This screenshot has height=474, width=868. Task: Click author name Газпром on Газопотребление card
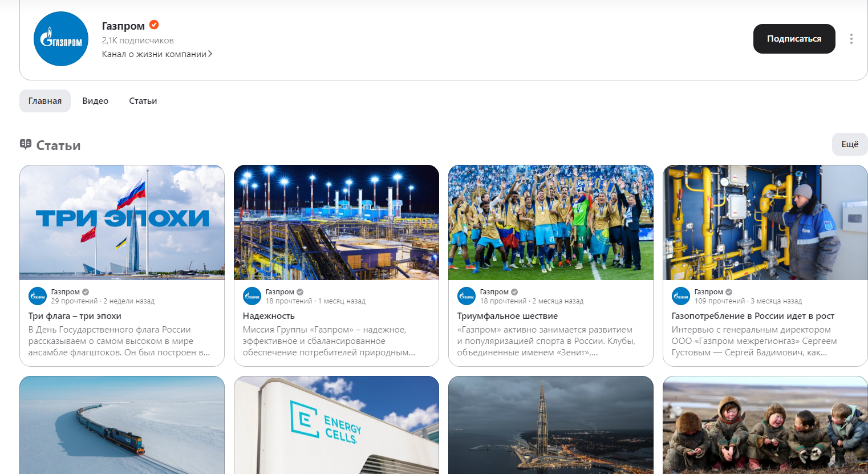pos(709,292)
